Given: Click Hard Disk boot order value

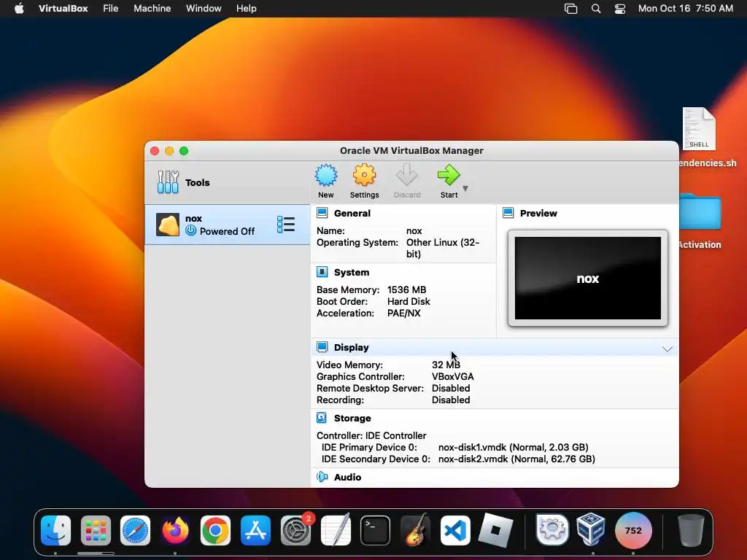Looking at the screenshot, I should 409,301.
